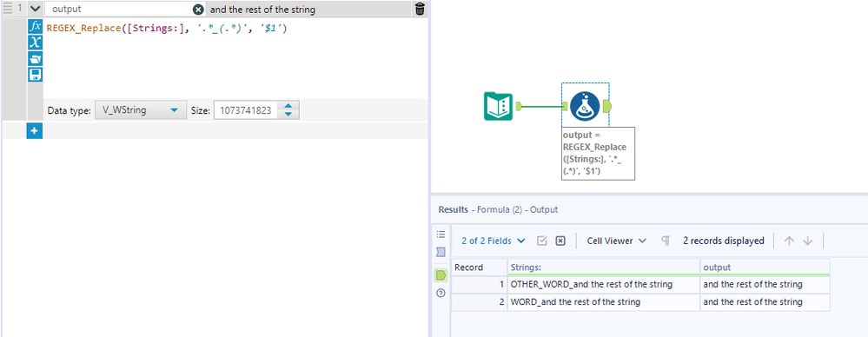Click the 2 records displayed text

[724, 241]
